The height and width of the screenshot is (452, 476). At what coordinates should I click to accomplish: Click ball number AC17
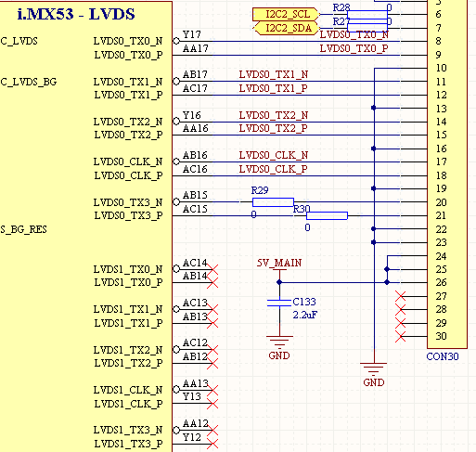(195, 88)
